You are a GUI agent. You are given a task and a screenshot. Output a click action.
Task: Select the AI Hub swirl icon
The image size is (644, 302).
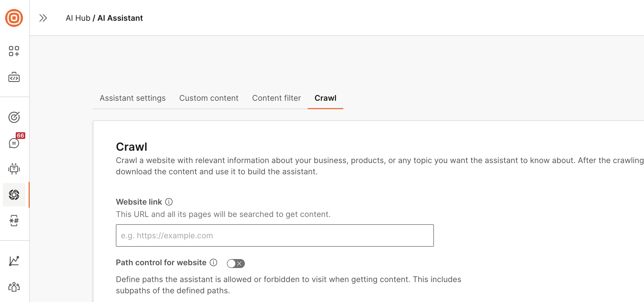(14, 195)
